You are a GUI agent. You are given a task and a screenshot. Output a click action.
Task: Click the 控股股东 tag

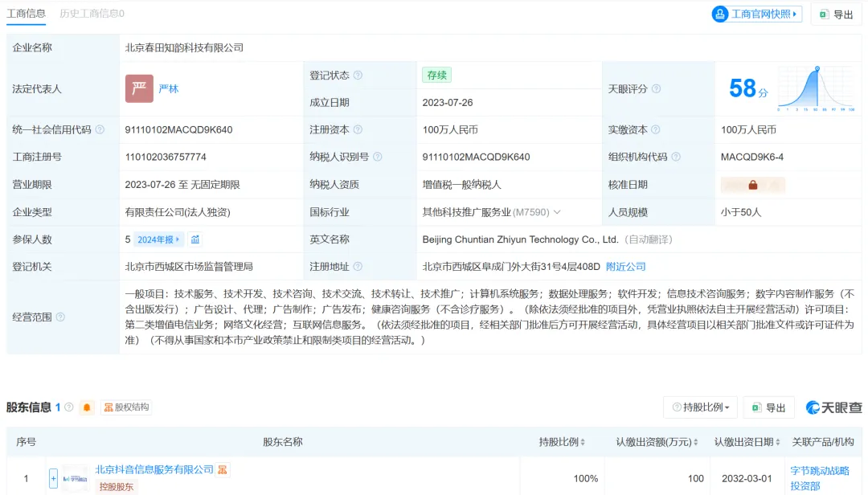coord(117,487)
